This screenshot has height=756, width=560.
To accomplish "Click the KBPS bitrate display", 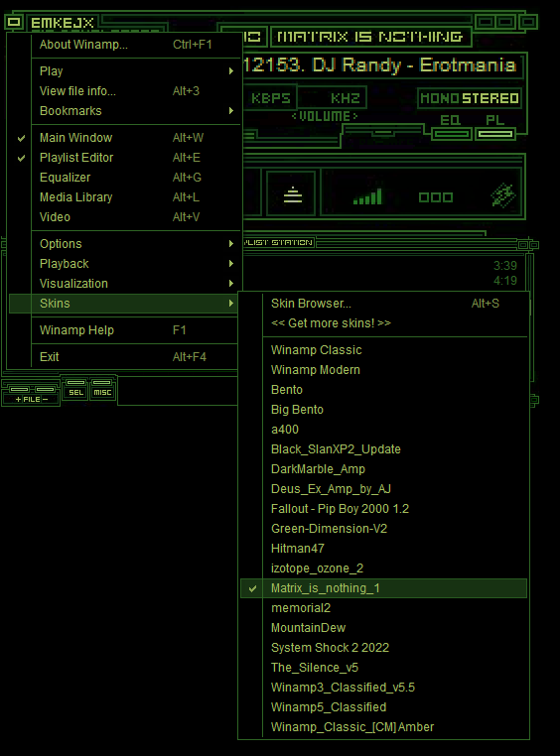I will point(270,98).
